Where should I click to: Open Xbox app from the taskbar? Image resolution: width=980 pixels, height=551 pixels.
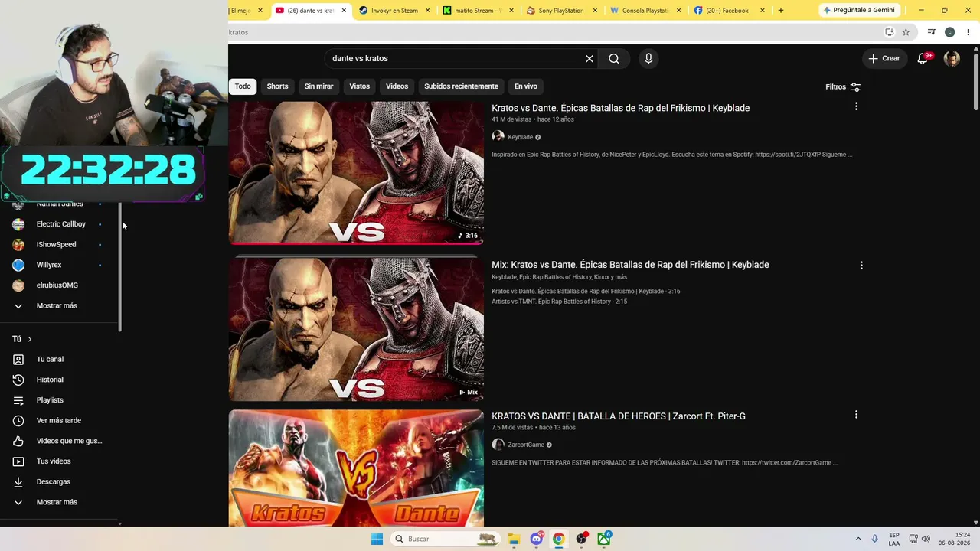pyautogui.click(x=604, y=539)
